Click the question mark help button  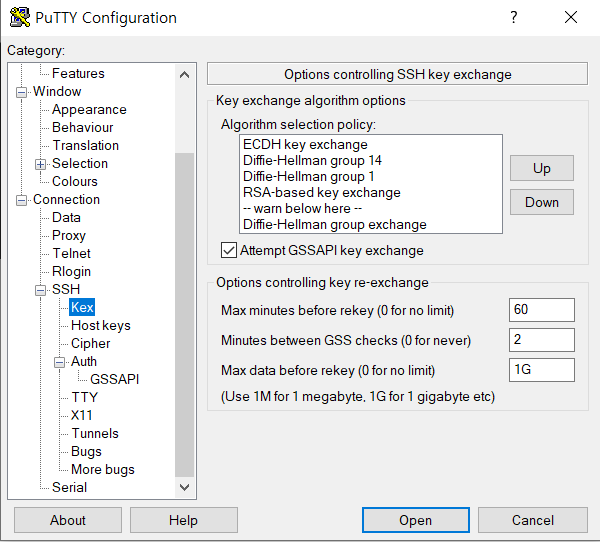(x=514, y=17)
